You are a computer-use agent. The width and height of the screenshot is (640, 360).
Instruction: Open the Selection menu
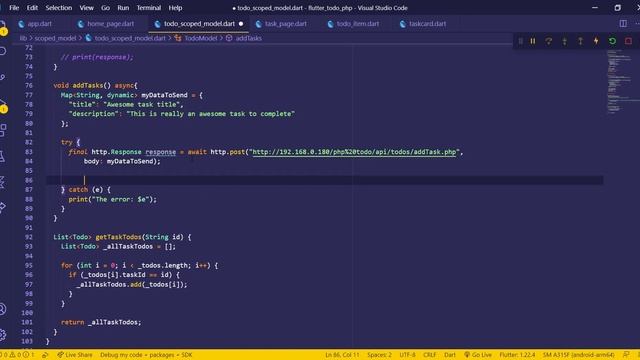[x=58, y=8]
